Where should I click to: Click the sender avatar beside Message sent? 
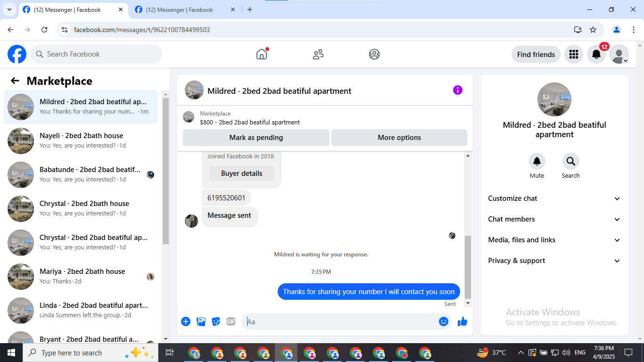(191, 221)
